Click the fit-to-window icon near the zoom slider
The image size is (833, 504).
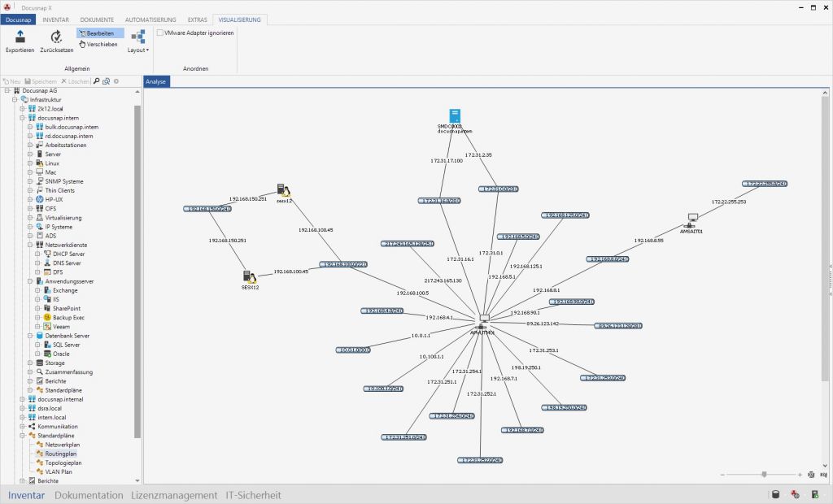(x=811, y=474)
